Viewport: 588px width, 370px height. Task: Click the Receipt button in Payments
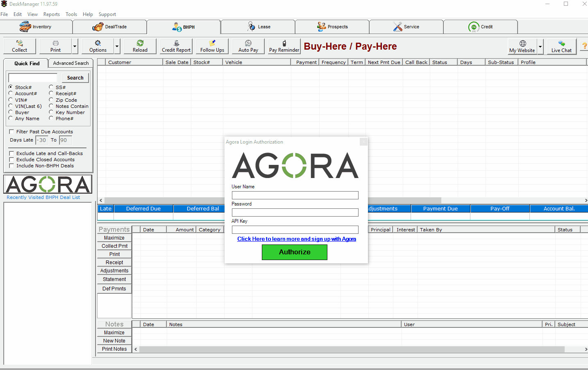[114, 263]
